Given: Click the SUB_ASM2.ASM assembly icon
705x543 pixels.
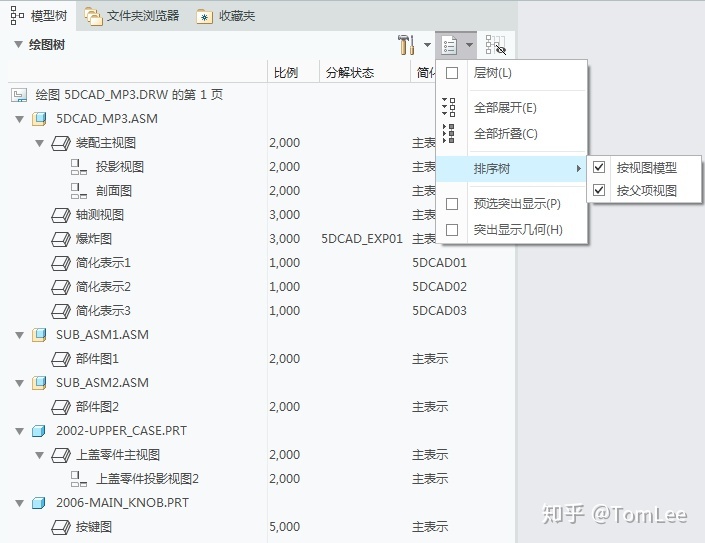Looking at the screenshot, I should pyautogui.click(x=39, y=383).
